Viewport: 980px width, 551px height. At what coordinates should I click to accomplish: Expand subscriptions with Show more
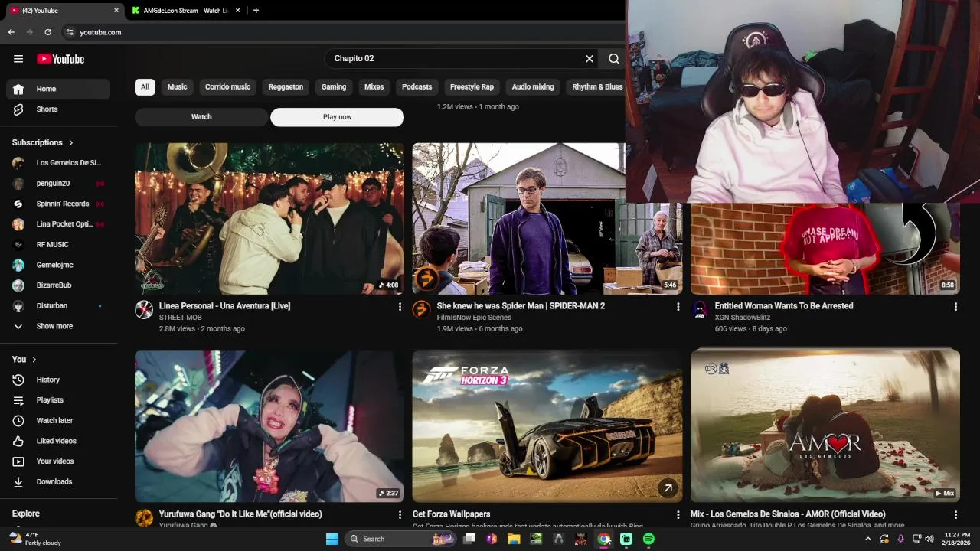pos(58,326)
